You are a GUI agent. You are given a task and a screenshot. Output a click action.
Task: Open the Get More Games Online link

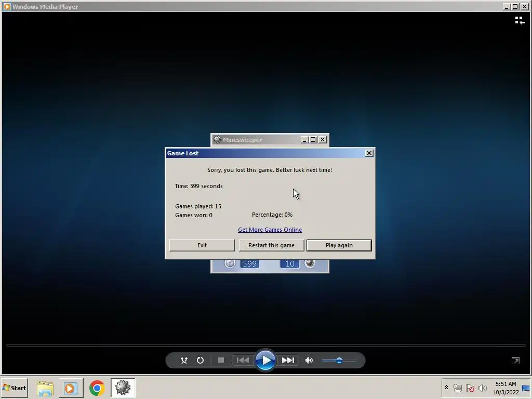270,230
